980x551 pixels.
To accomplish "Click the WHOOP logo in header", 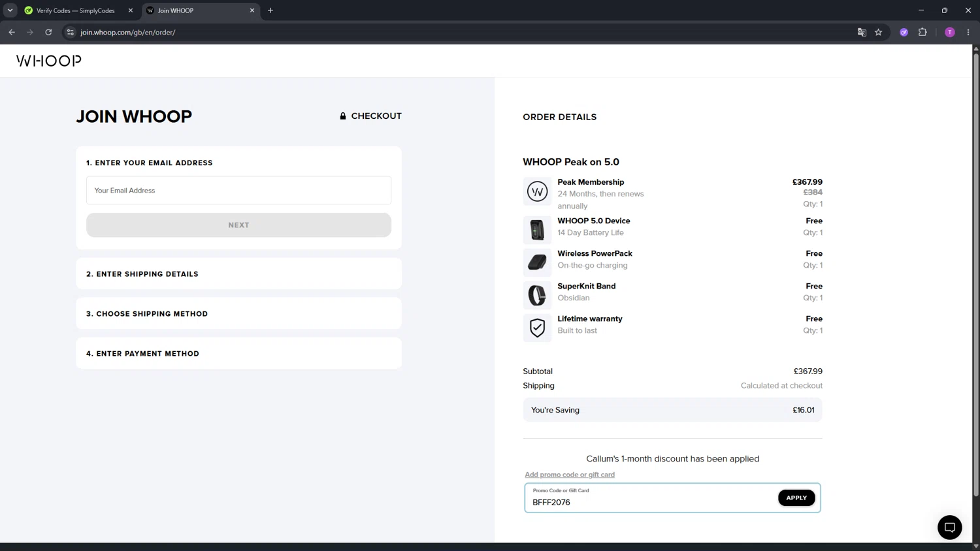I will pyautogui.click(x=49, y=61).
